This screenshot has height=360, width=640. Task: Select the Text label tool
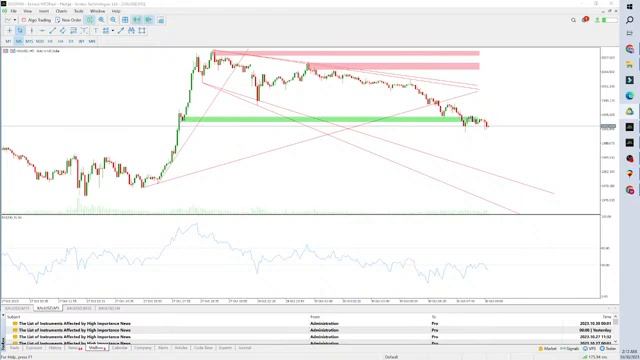(96, 31)
